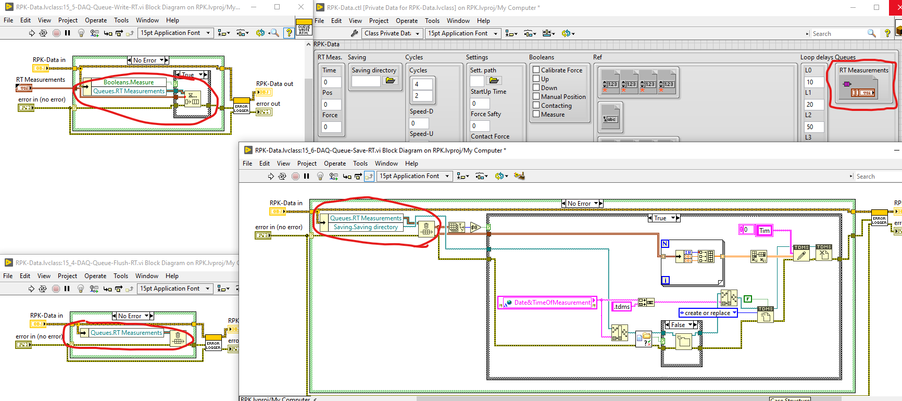
Task: Open Tools menu in RPK-Data.ctl window
Action: coord(432,21)
